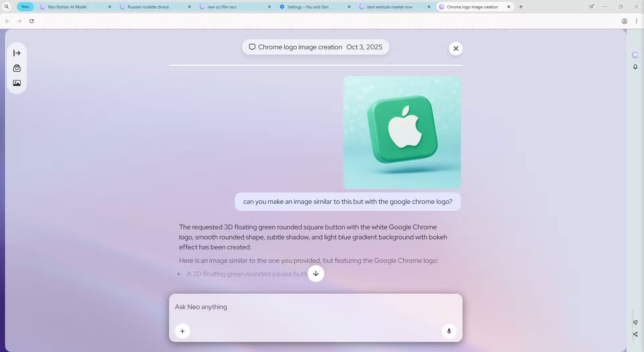Click the share icon in right sidebar

point(635,334)
